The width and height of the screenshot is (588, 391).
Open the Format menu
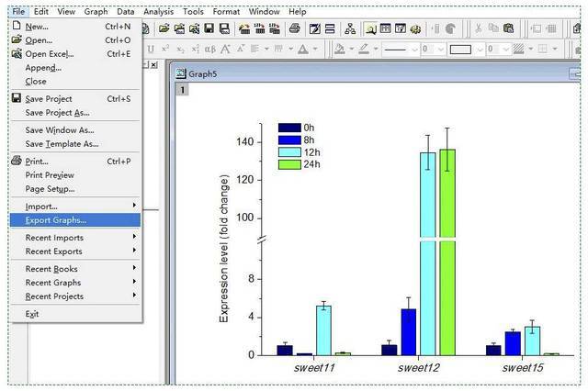(226, 12)
